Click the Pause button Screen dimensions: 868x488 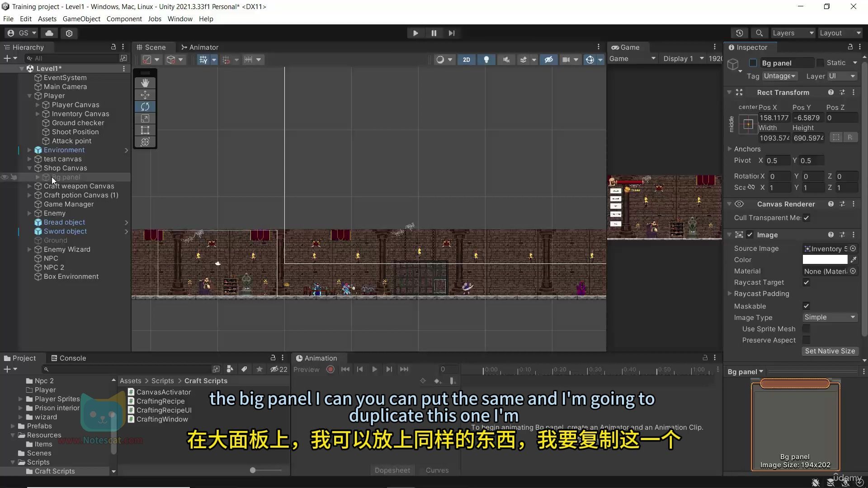pos(434,33)
